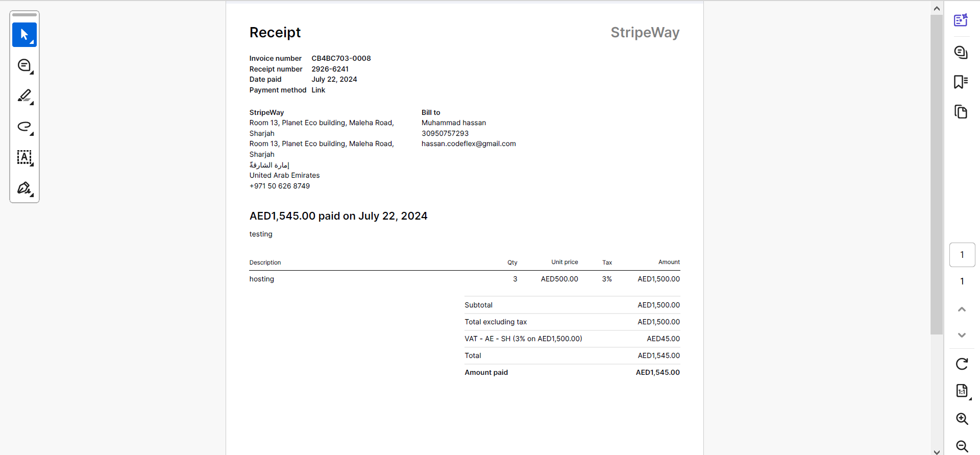This screenshot has height=455, width=980.
Task: Zoom out of the receipt
Action: tap(962, 446)
